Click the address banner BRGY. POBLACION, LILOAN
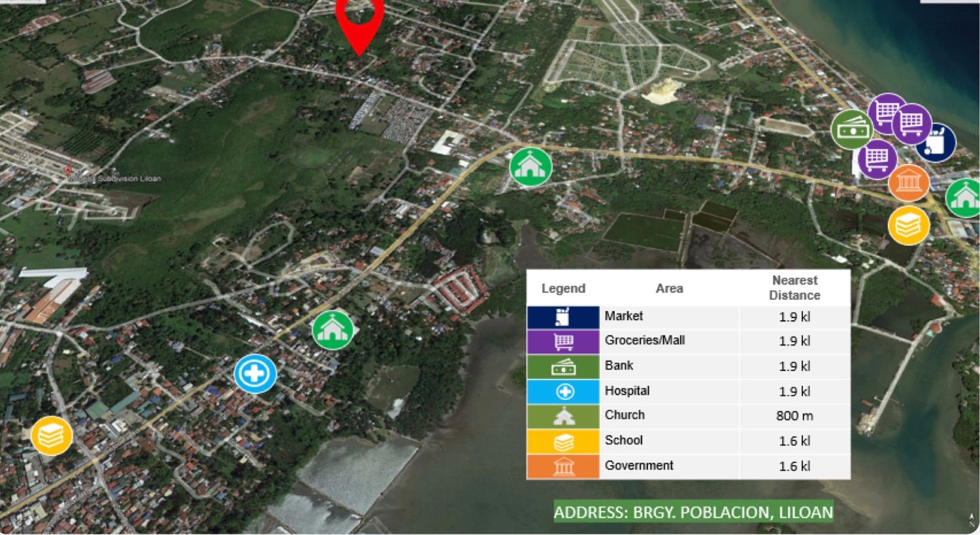The width and height of the screenshot is (980, 535). point(693,512)
